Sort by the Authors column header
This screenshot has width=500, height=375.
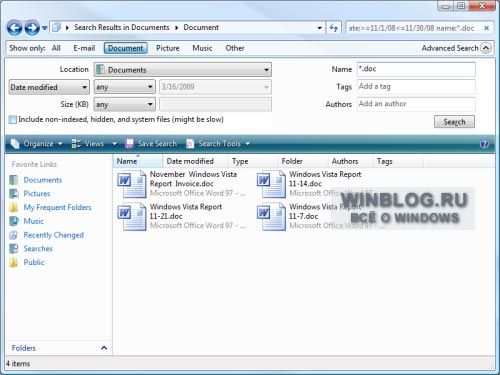click(x=350, y=161)
